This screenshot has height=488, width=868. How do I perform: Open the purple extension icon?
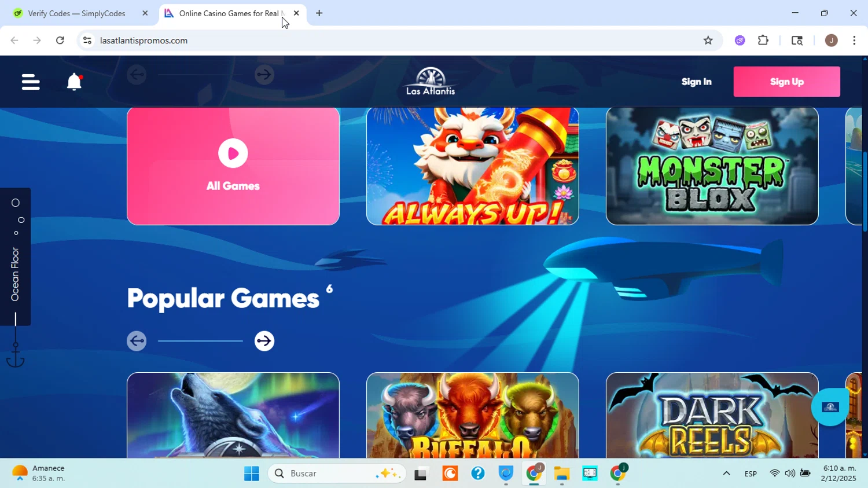click(740, 41)
